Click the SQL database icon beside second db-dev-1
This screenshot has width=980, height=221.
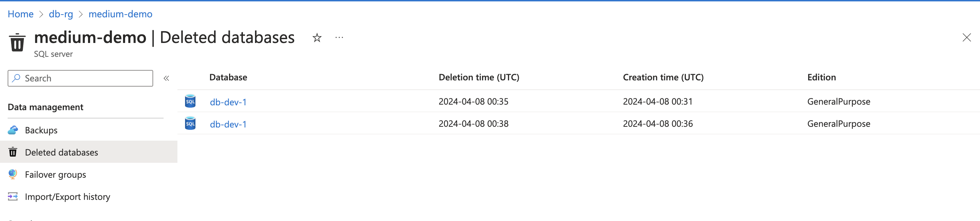[190, 124]
